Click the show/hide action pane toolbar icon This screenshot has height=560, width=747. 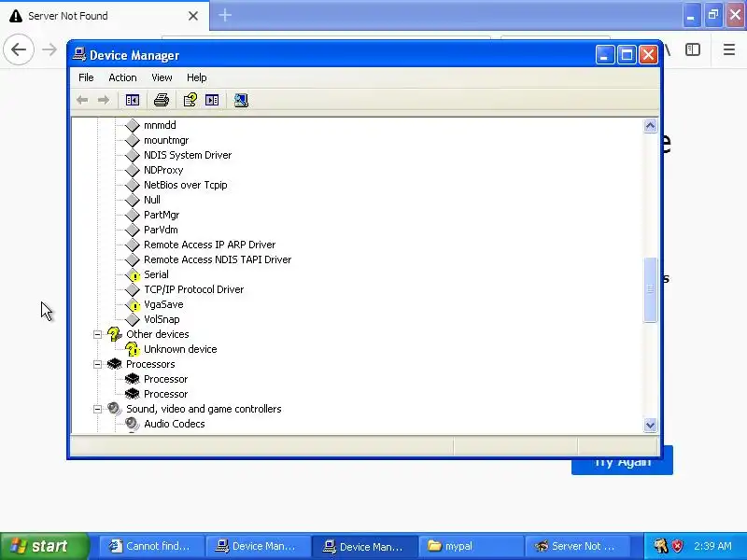(212, 100)
